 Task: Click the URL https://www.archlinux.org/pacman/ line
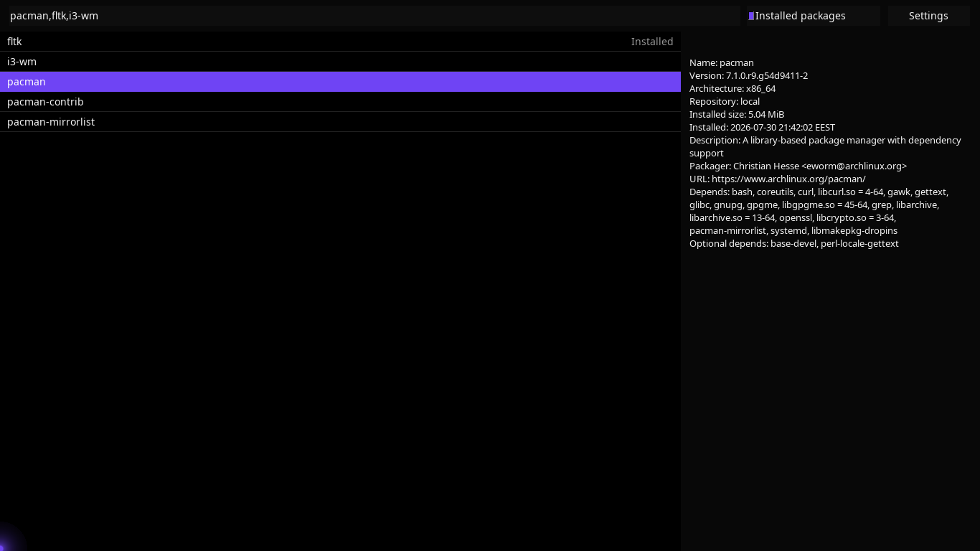778,179
